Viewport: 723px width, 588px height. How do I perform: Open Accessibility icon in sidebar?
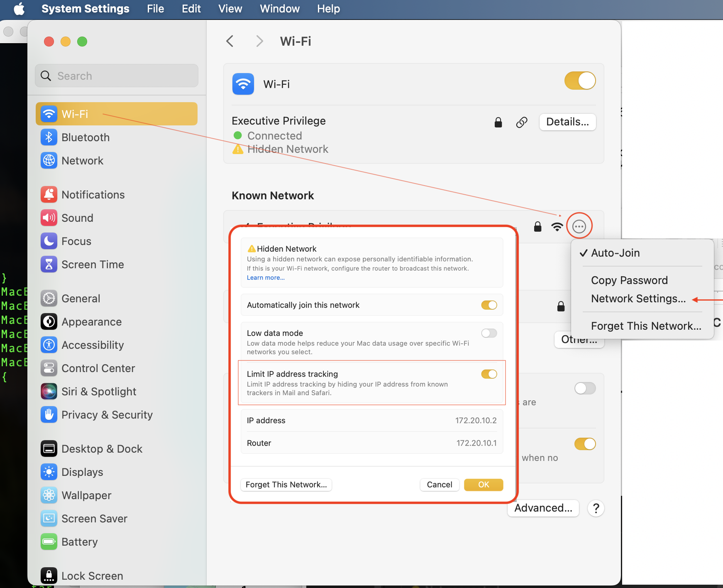point(49,345)
